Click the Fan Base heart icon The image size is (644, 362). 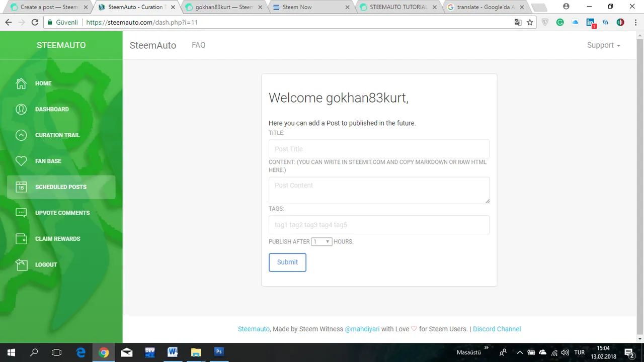coord(21,161)
